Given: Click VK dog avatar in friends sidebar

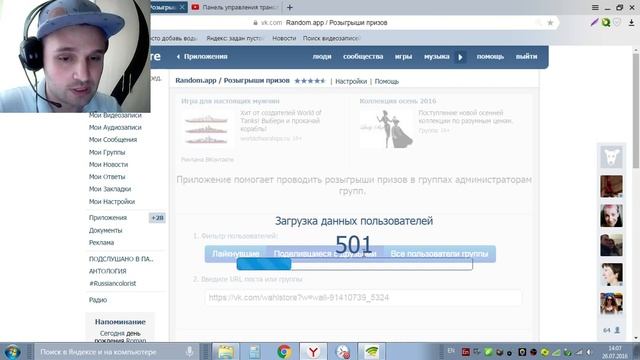Looking at the screenshot, I should tap(611, 157).
